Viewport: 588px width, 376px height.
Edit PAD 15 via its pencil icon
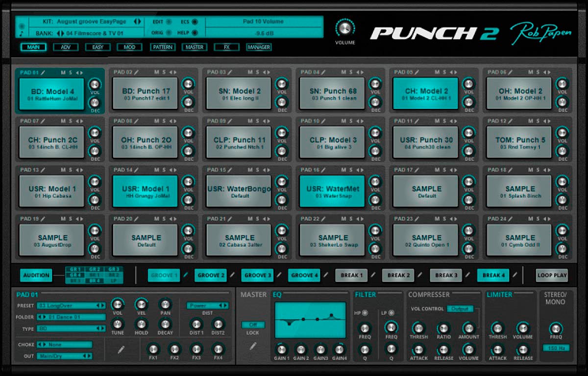tap(230, 170)
